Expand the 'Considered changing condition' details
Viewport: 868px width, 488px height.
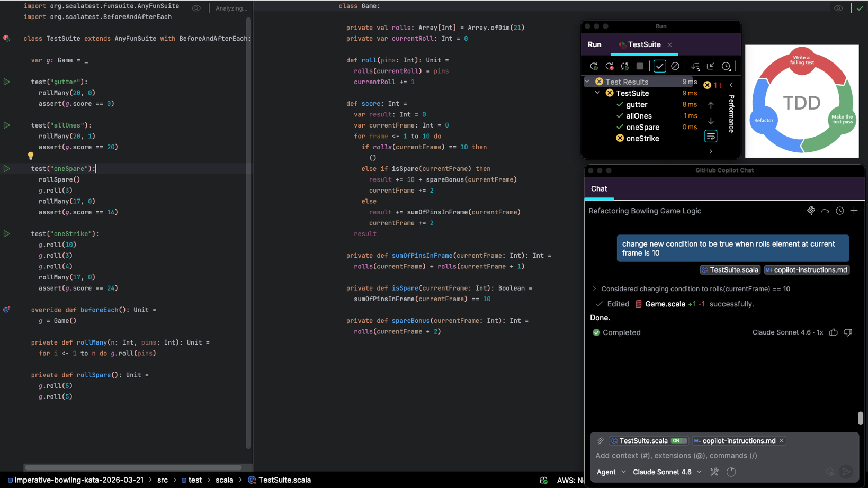(594, 289)
